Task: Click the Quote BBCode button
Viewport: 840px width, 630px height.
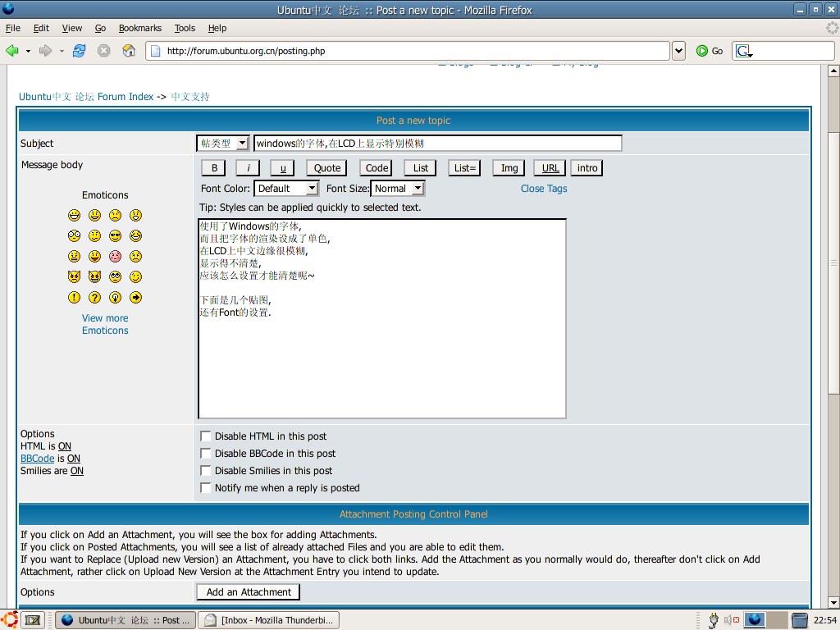Action: coord(326,168)
